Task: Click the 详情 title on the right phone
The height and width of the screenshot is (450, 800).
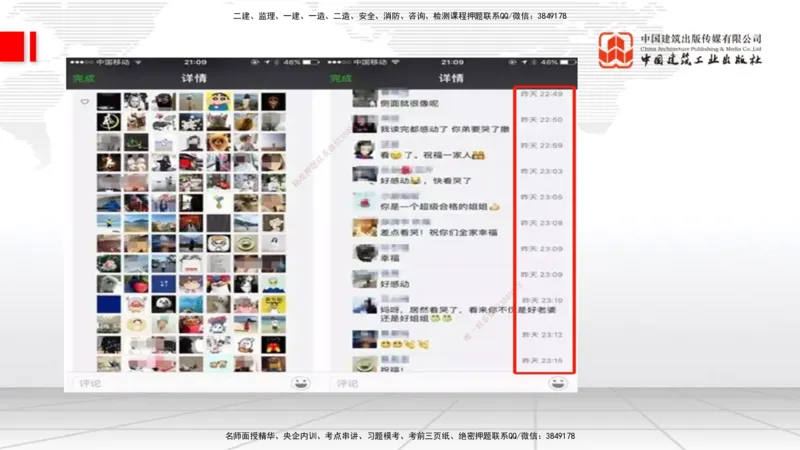Action: pos(451,78)
